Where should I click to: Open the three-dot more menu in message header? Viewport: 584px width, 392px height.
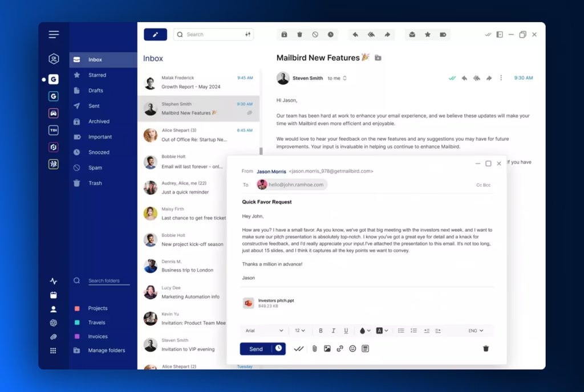[x=501, y=77]
